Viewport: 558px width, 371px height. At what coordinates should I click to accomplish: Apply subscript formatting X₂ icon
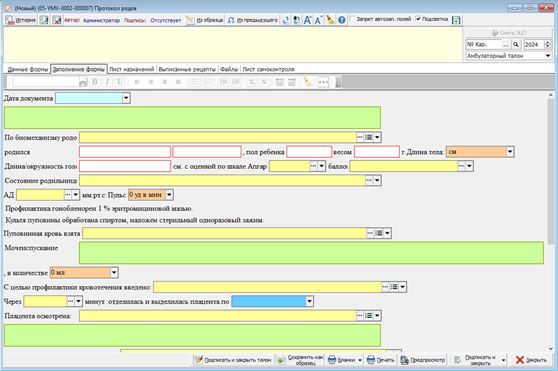252,82
